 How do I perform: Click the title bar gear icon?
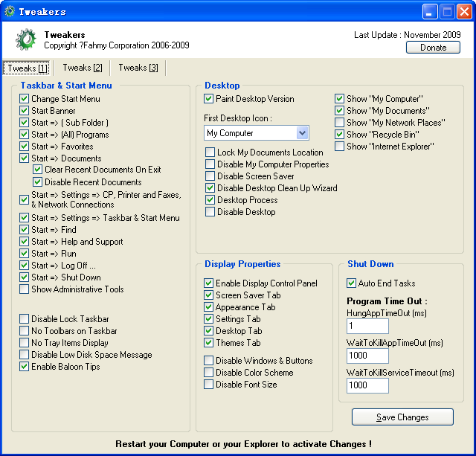[x=10, y=11]
